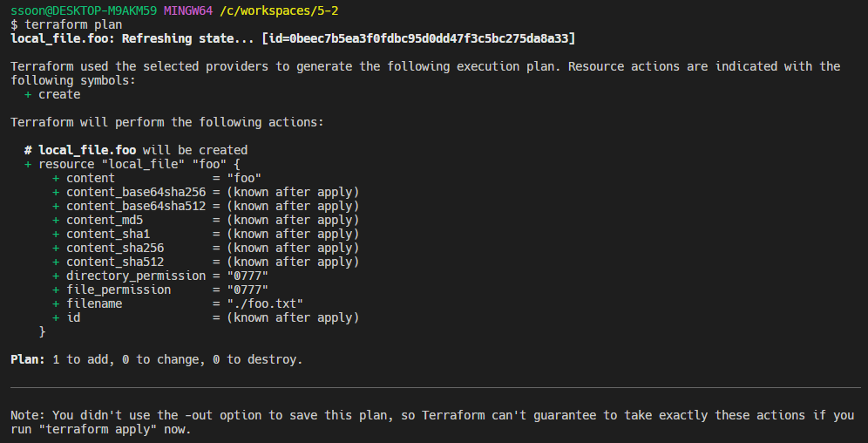Click the '# local_file.foo will be created' line
Screen dimensions: 868x443
coord(136,150)
